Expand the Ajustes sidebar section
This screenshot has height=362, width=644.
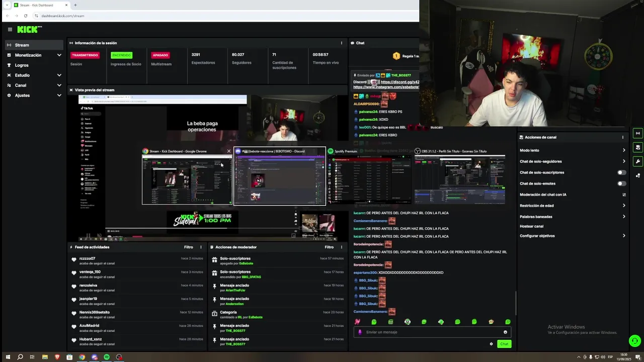point(34,95)
